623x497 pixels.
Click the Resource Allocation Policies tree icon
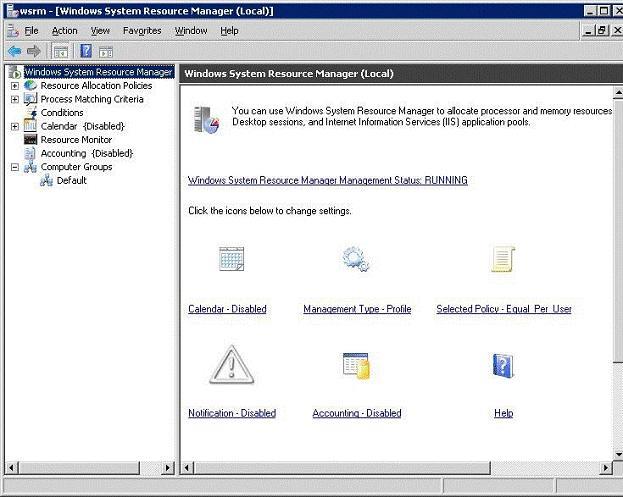coord(30,85)
